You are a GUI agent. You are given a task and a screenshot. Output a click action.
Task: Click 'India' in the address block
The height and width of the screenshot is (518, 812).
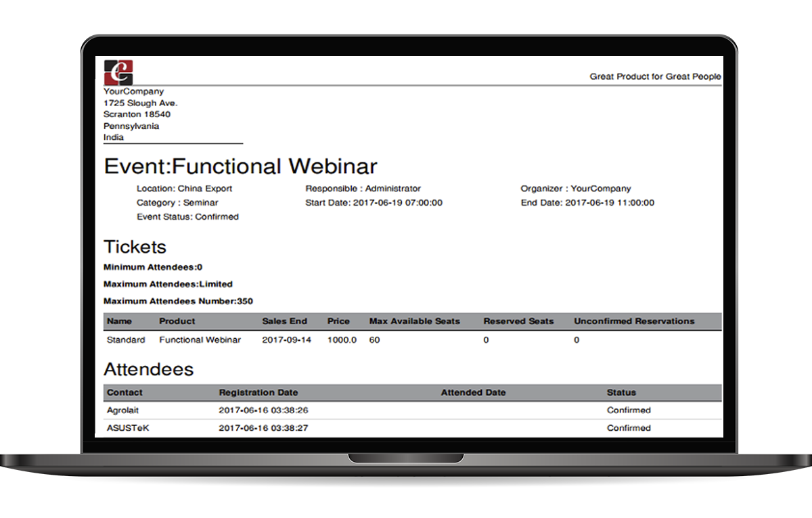click(114, 137)
